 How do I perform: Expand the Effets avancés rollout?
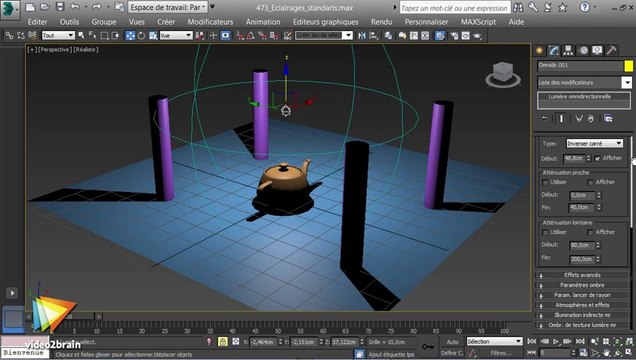point(582,275)
